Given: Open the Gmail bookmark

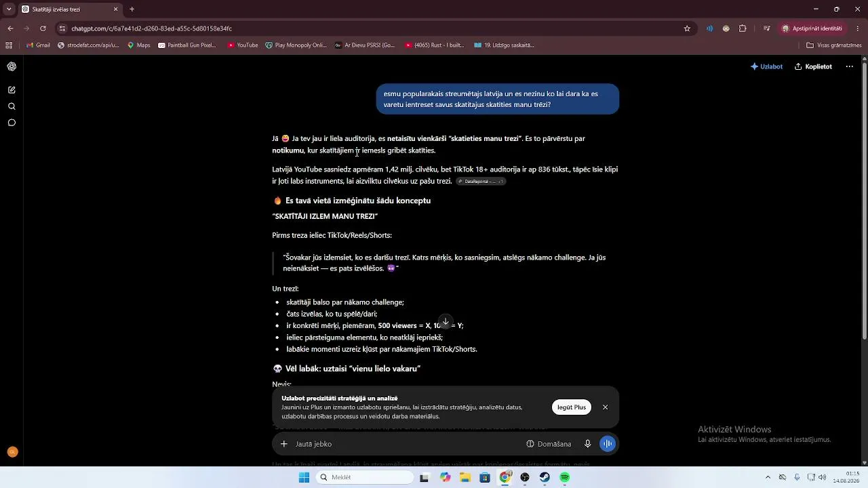Looking at the screenshot, I should 38,45.
